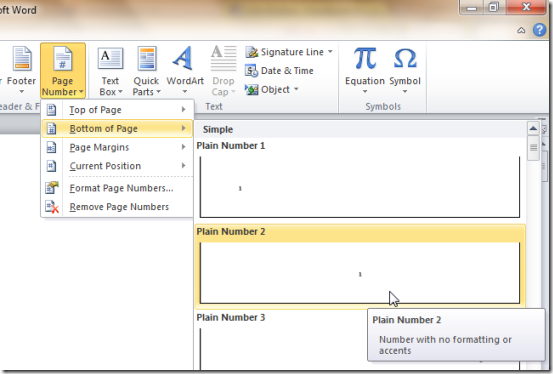Screen dimensions: 553x374
Task: Click the Drop Cap button
Action: [x=223, y=71]
